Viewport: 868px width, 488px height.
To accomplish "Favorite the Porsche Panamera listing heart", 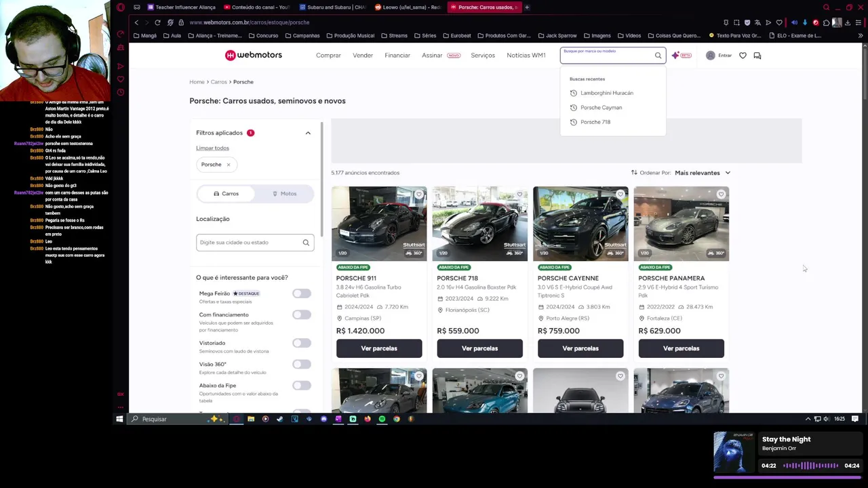I will click(x=721, y=195).
